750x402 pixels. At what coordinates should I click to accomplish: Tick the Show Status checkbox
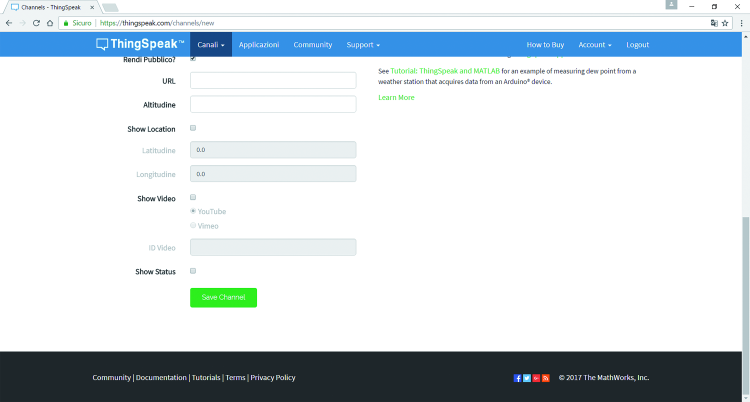[193, 271]
